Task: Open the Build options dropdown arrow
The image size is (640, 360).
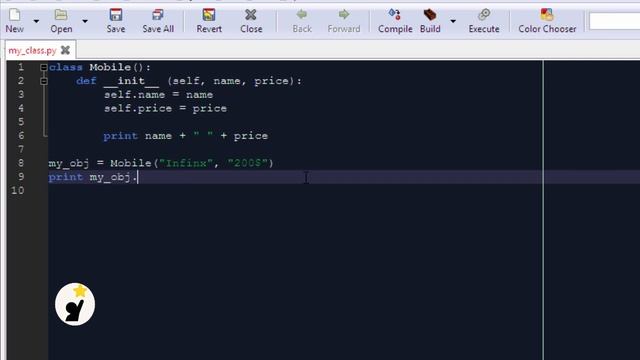Action: (x=453, y=21)
